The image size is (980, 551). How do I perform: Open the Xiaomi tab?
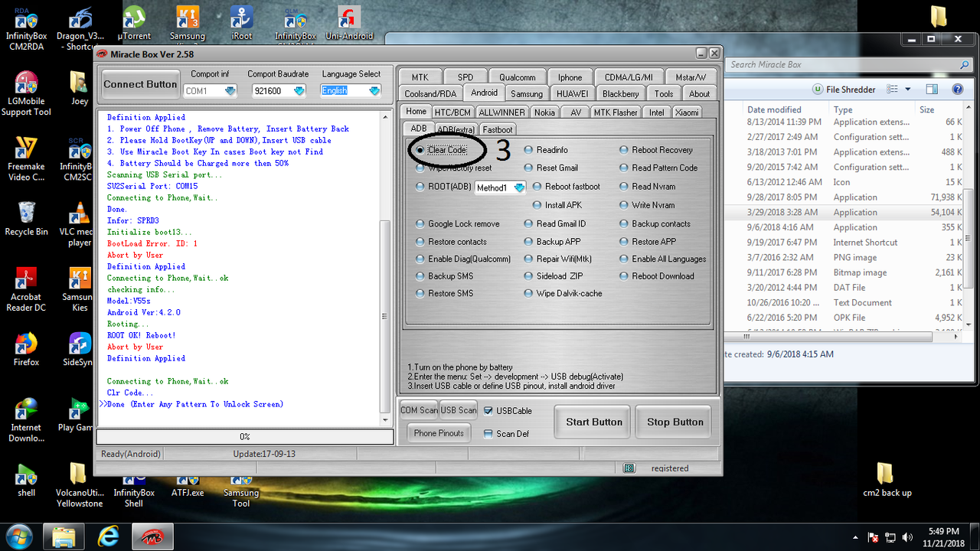click(x=687, y=112)
